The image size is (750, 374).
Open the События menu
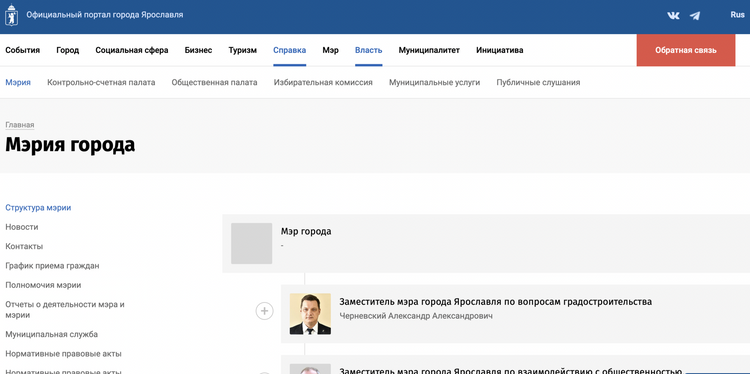tap(22, 50)
